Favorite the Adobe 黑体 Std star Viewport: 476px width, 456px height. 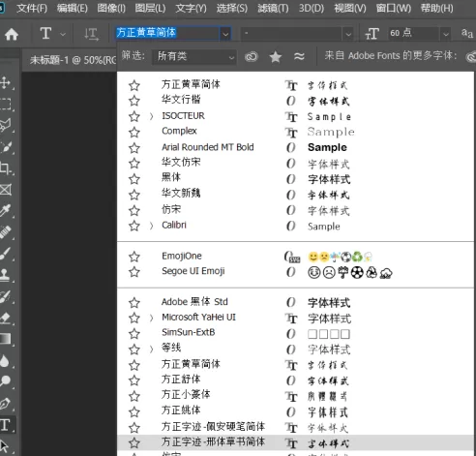click(x=134, y=303)
